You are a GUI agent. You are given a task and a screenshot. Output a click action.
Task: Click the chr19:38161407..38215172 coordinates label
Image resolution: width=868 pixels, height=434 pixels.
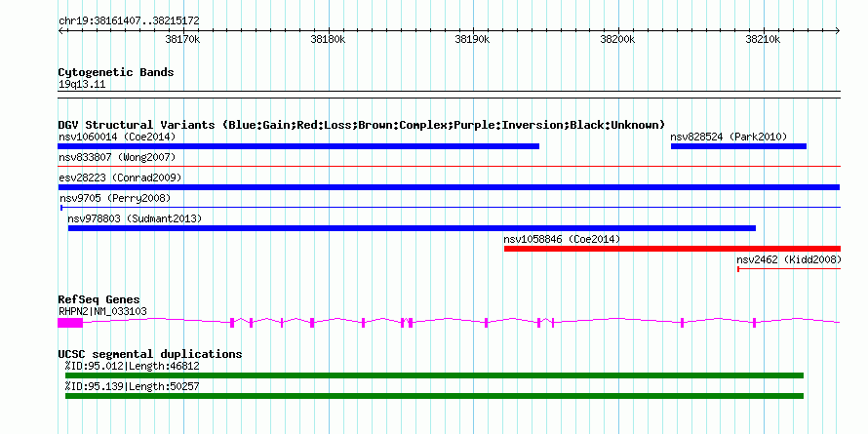[129, 21]
